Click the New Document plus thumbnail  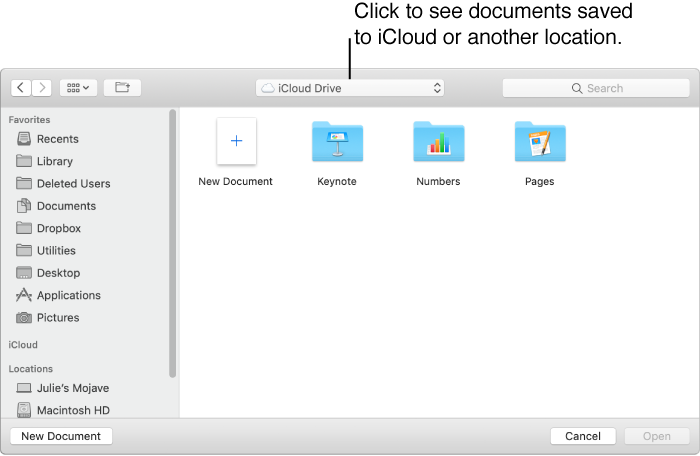click(x=237, y=141)
